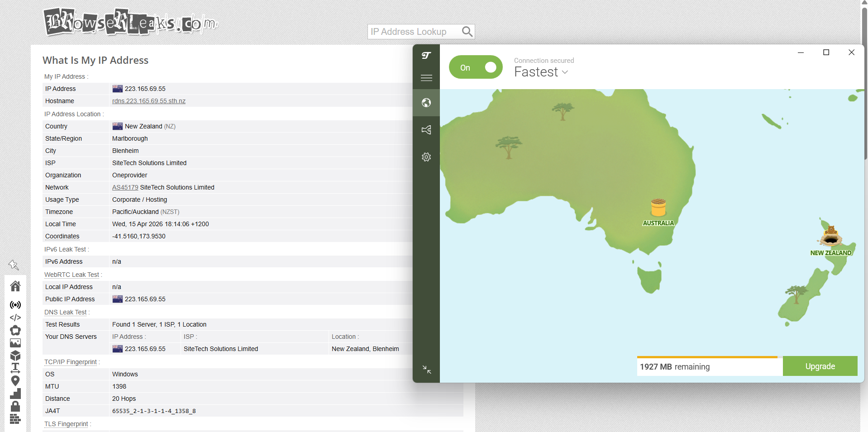Click the Public IP Address value 223.165.69.55
Viewport: 868px width, 432px height.
pyautogui.click(x=145, y=299)
